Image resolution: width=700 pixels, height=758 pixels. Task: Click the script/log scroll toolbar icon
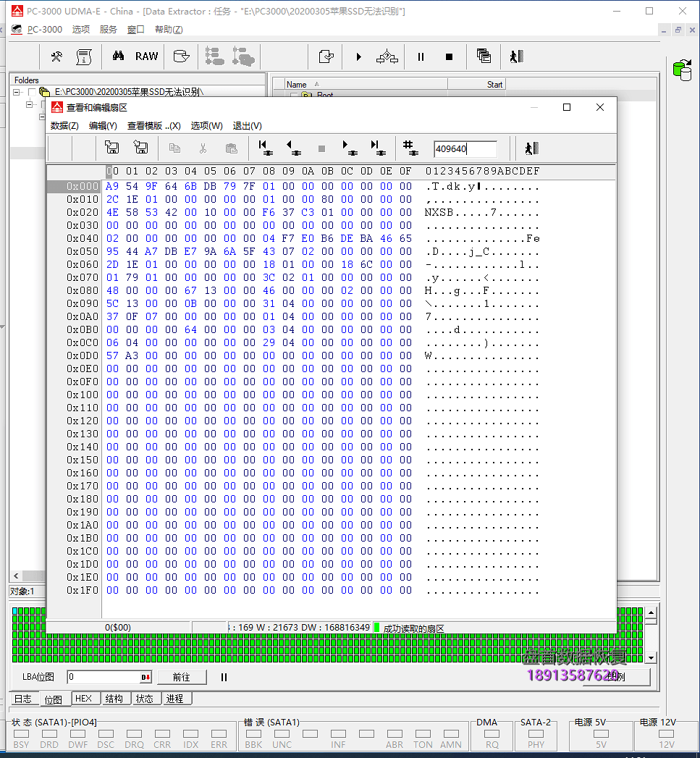click(84, 56)
